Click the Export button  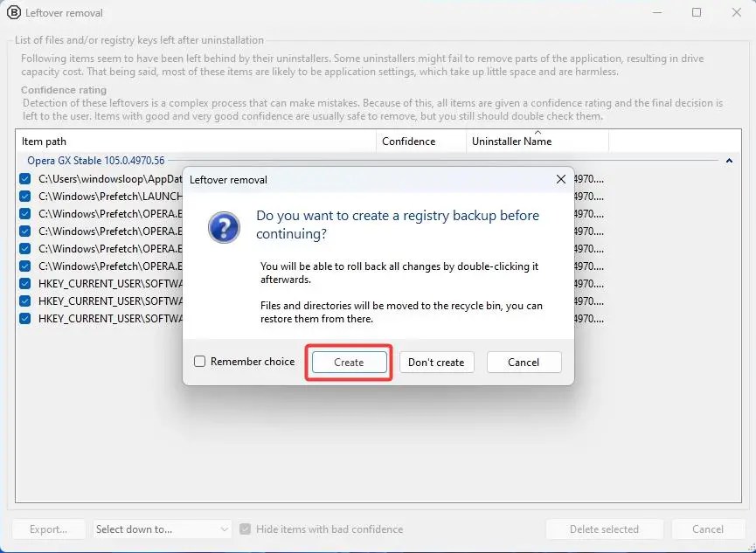click(49, 529)
